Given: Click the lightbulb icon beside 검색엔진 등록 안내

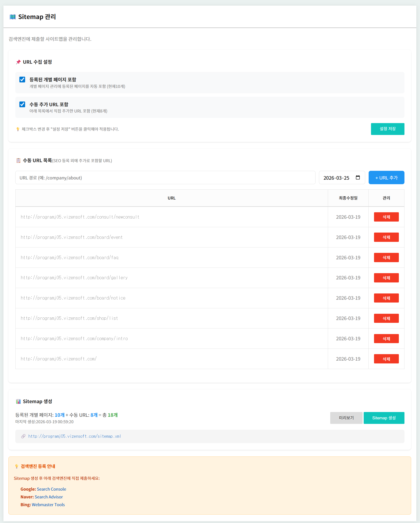Looking at the screenshot, I should point(17,466).
